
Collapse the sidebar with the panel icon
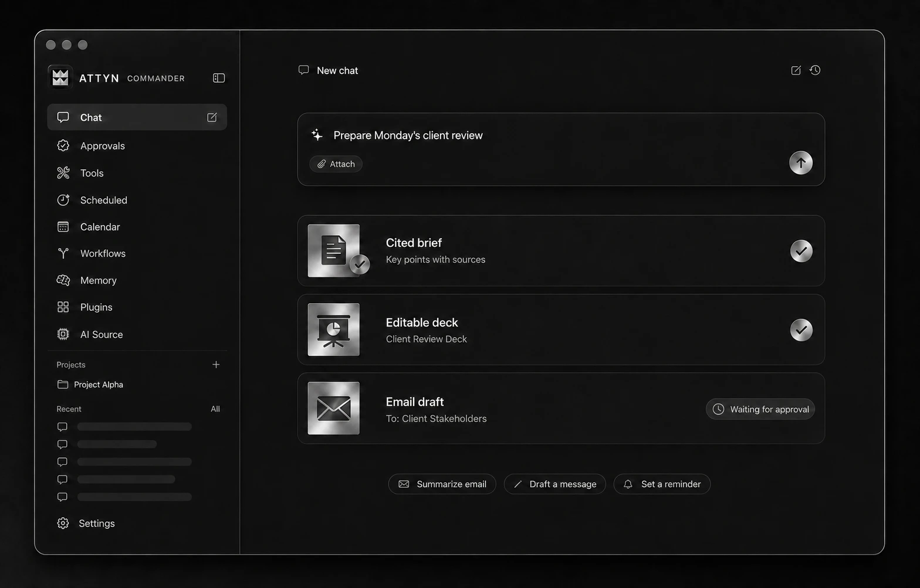[x=219, y=78]
